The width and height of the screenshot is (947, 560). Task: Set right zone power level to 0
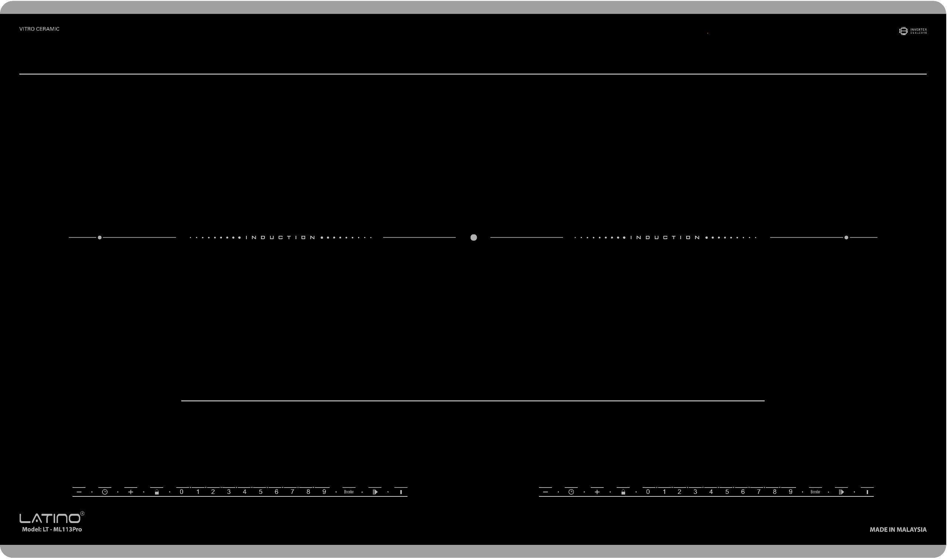(x=648, y=492)
